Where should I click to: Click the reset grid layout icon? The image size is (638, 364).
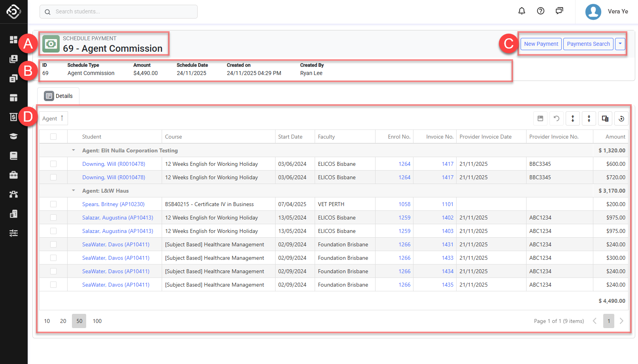point(621,118)
